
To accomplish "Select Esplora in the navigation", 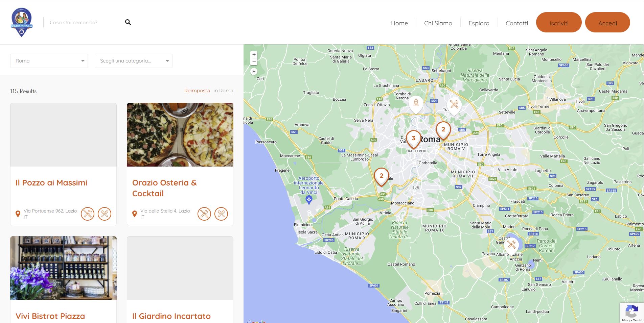I will [x=479, y=23].
